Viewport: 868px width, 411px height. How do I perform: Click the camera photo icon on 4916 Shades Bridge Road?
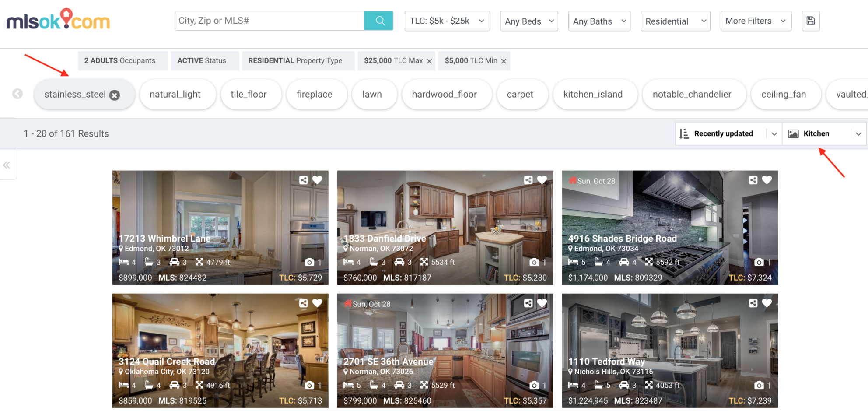(760, 262)
